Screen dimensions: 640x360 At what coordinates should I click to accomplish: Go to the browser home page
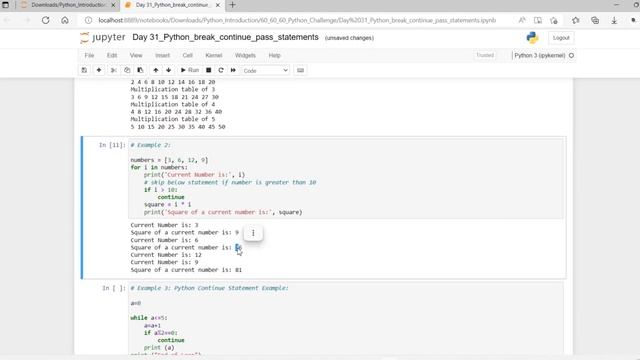(64, 20)
